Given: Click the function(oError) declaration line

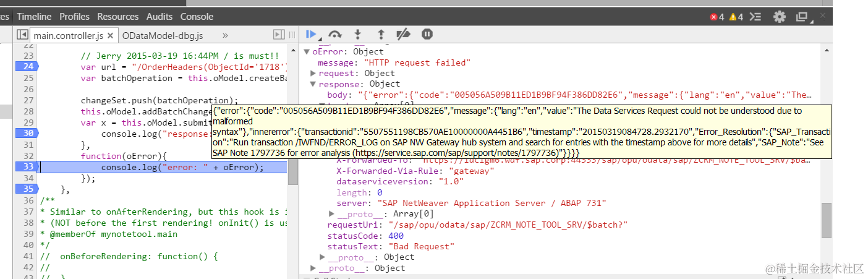Looking at the screenshot, I should pyautogui.click(x=124, y=156).
